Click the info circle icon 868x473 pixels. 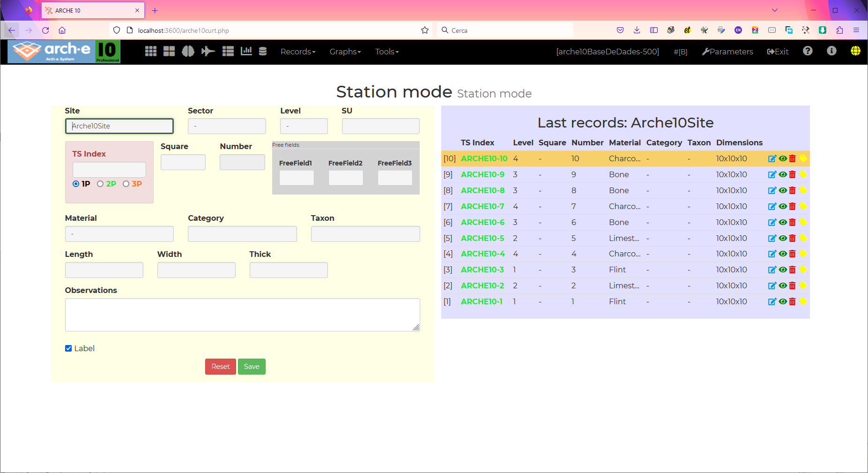pos(831,51)
